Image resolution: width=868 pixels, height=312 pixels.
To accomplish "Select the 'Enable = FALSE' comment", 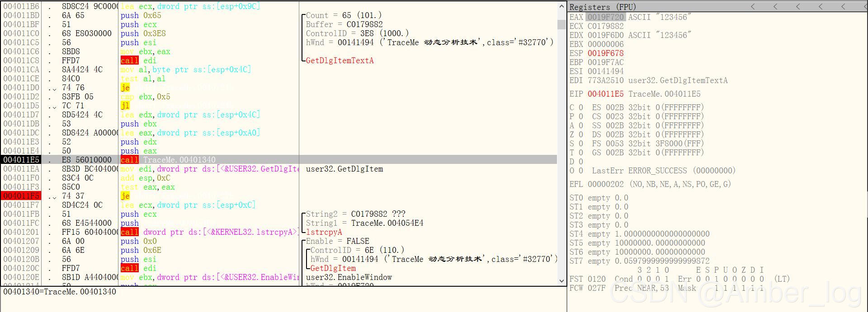I will 337,241.
